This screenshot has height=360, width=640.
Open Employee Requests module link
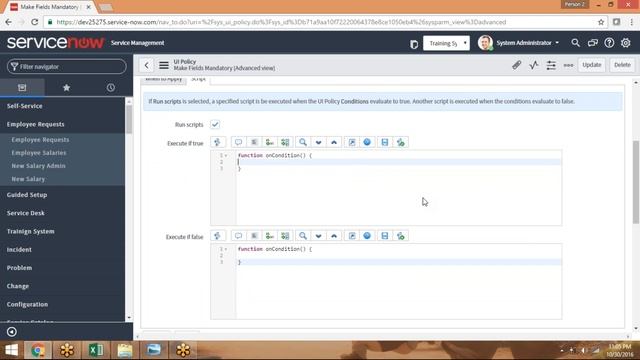point(40,140)
